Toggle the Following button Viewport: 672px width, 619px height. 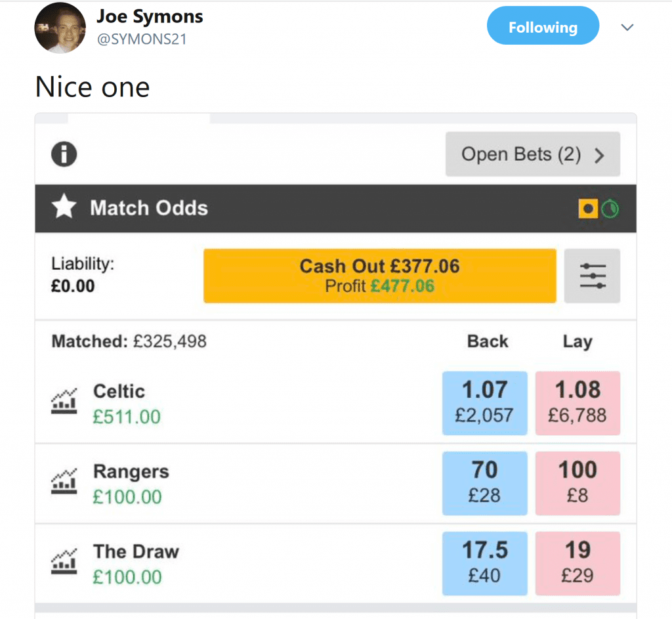pos(543,26)
